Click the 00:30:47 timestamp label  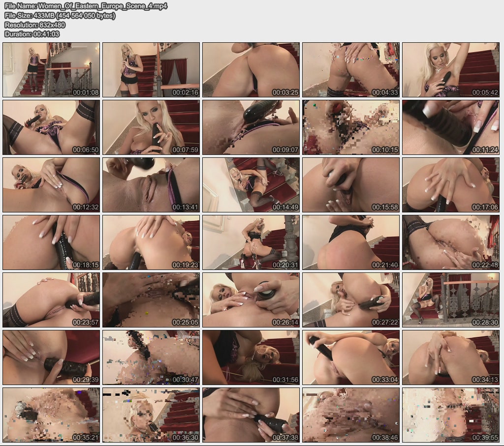coord(185,380)
